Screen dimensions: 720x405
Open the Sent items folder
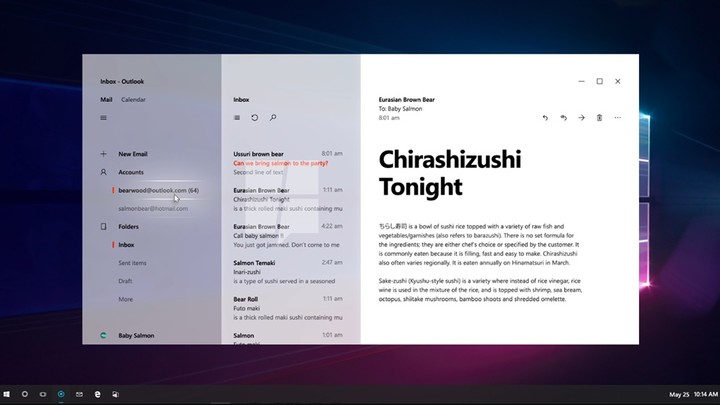[132, 263]
